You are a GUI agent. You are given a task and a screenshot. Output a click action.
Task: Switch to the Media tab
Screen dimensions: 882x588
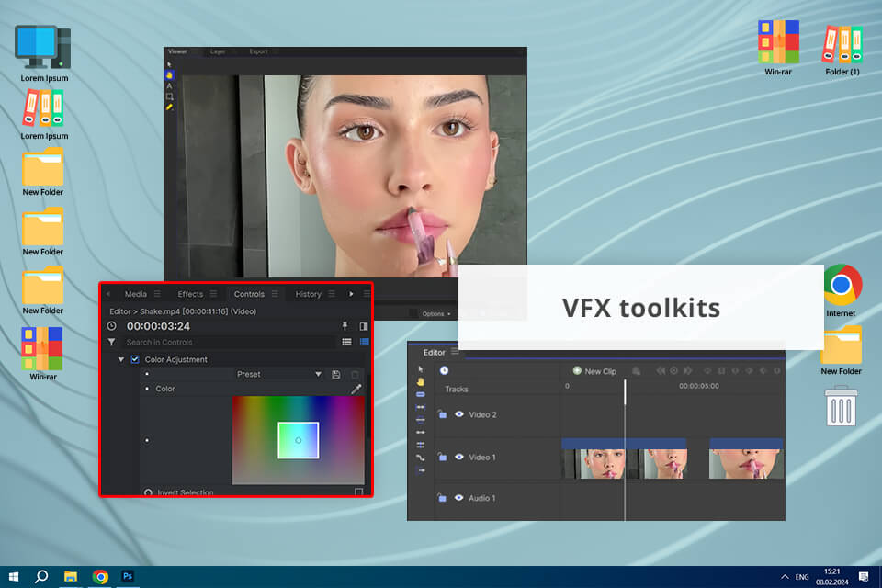point(136,294)
